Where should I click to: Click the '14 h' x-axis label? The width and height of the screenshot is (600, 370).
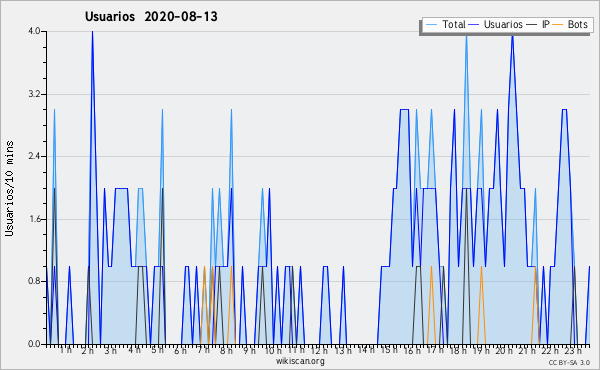[367, 349]
